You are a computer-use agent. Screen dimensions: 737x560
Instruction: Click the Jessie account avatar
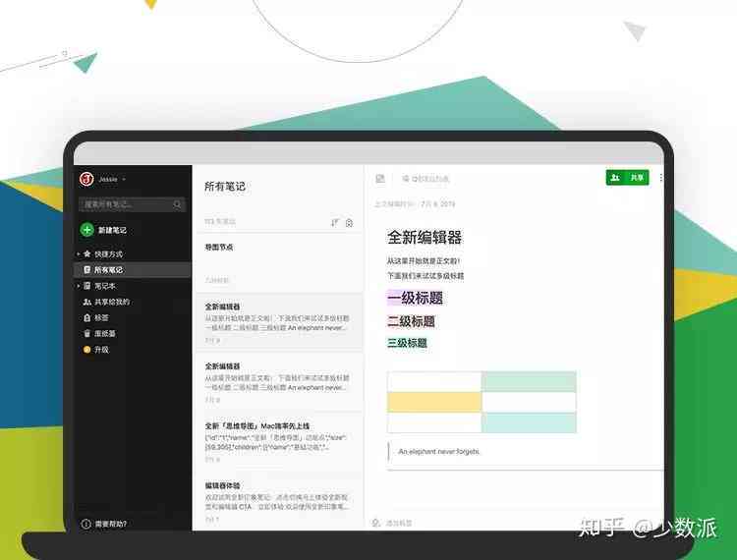click(86, 179)
